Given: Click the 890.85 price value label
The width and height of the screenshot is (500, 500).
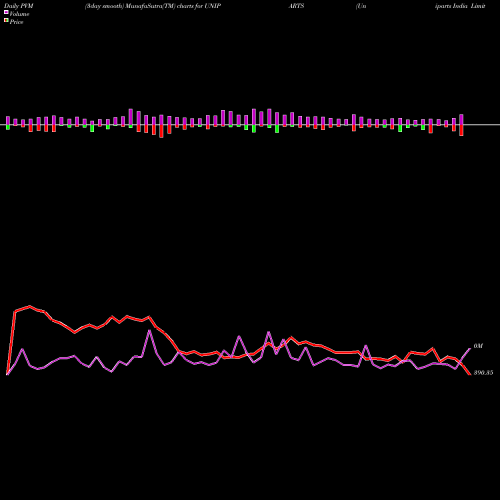Looking at the screenshot, I should [x=483, y=373].
